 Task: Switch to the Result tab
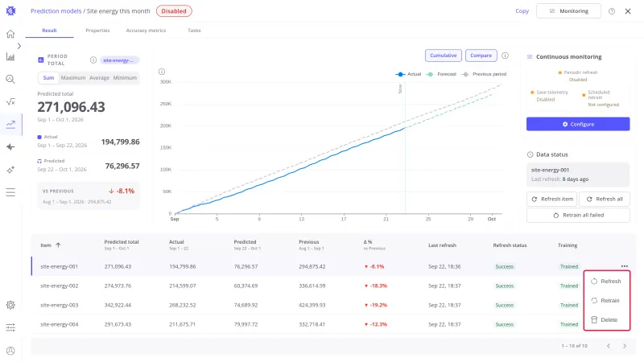point(49,31)
